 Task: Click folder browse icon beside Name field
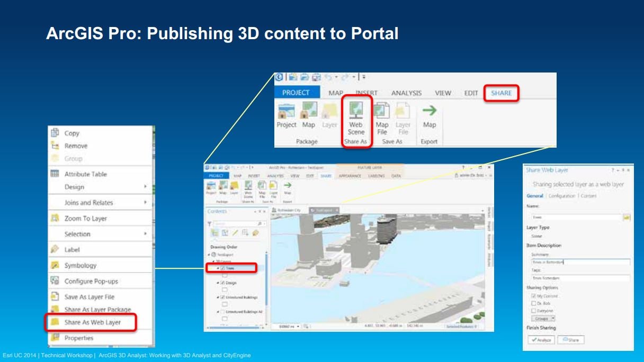pos(627,217)
